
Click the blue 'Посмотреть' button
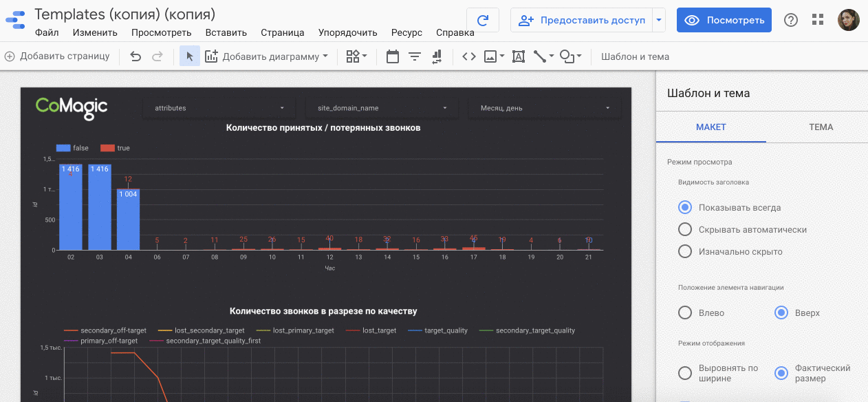[x=724, y=20]
